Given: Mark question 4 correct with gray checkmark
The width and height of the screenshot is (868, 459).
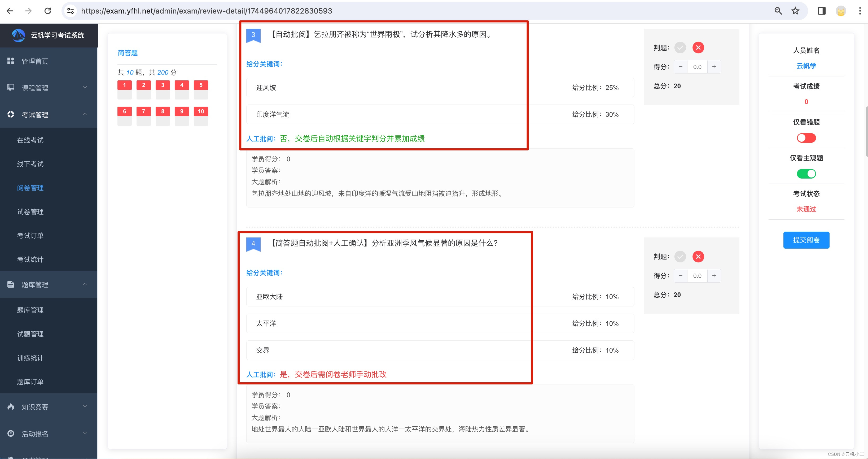Looking at the screenshot, I should coord(680,257).
